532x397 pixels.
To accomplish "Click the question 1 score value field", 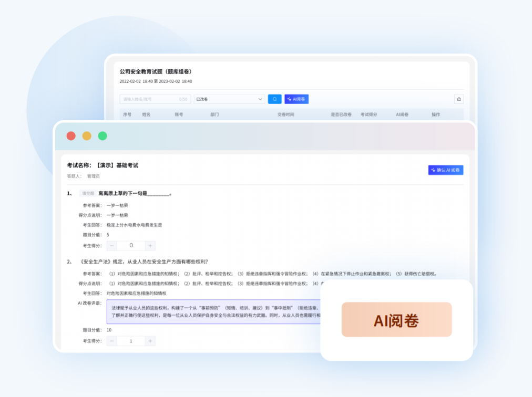I will pos(131,246).
